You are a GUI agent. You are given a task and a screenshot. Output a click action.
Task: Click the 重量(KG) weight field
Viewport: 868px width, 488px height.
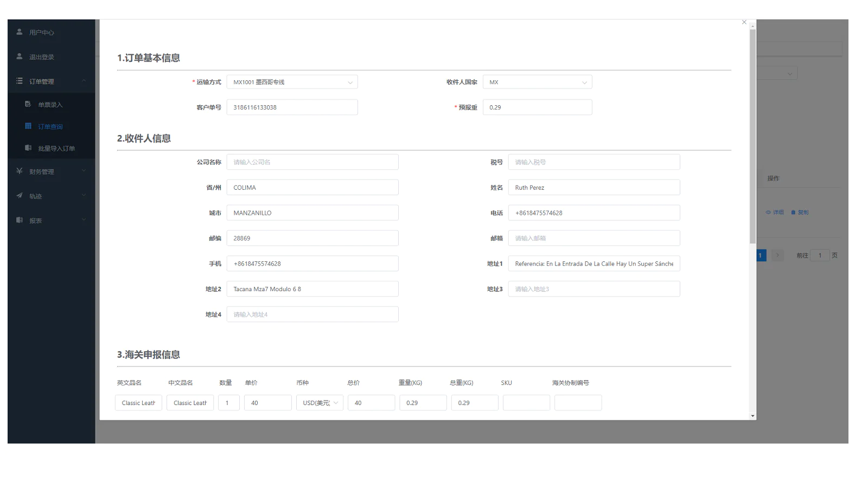[x=423, y=403]
